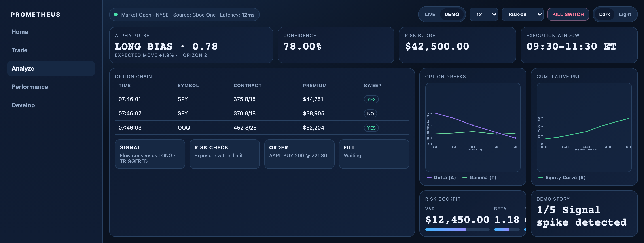Click the BETA progress bar

click(507, 230)
